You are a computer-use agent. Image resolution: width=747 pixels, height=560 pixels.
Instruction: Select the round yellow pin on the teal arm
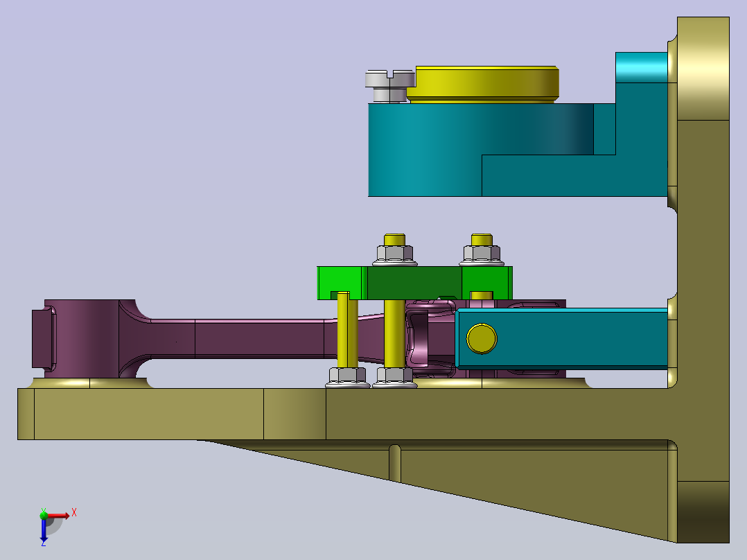point(482,338)
